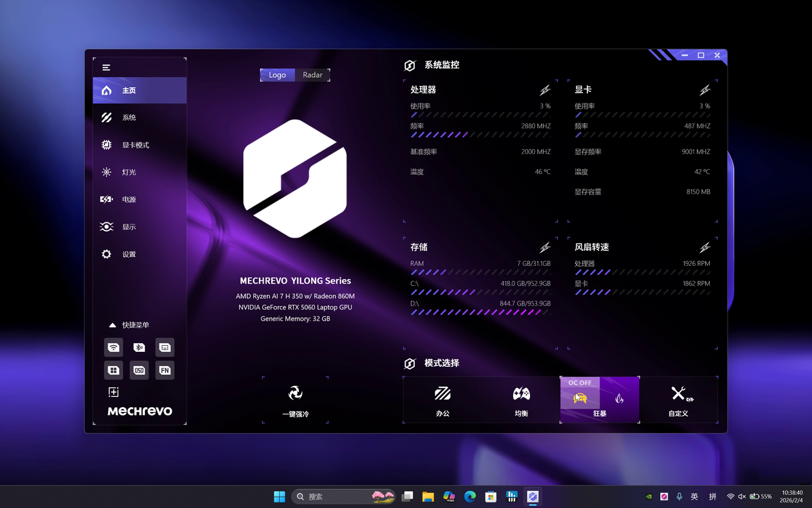Toggle the Windows key lock quick button
This screenshot has width=812, height=508.
pos(113,370)
